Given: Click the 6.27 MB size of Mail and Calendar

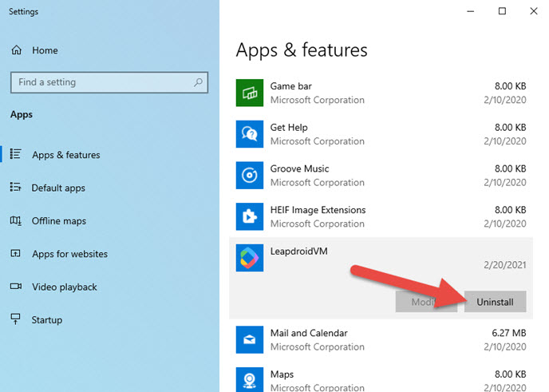Looking at the screenshot, I should pos(509,333).
